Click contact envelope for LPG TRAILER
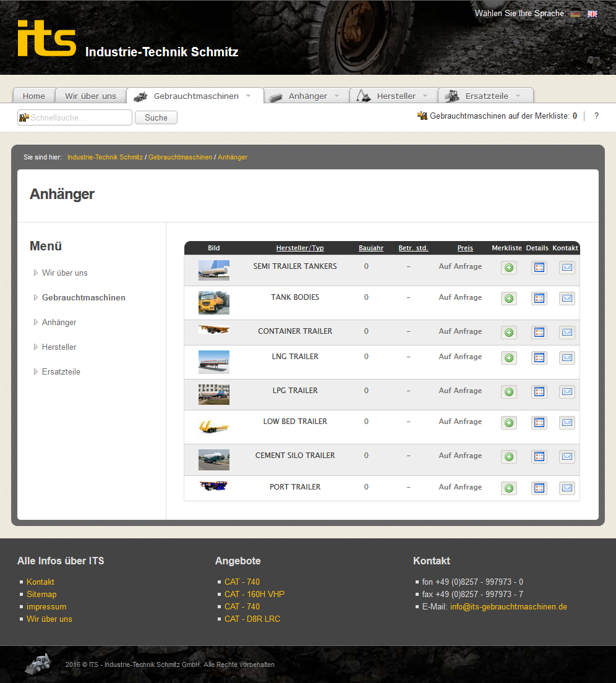This screenshot has height=683, width=616. pyautogui.click(x=567, y=392)
